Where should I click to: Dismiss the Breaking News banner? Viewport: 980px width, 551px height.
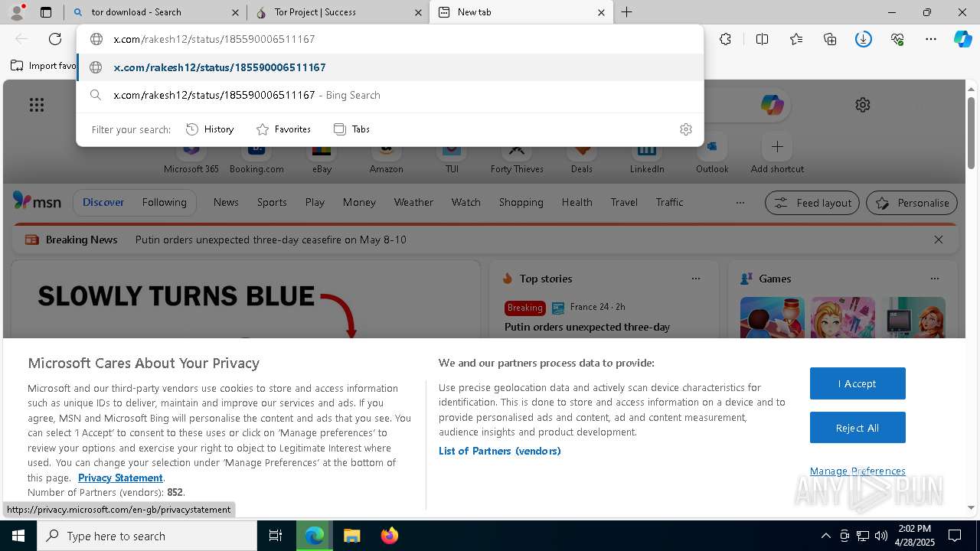tap(939, 240)
